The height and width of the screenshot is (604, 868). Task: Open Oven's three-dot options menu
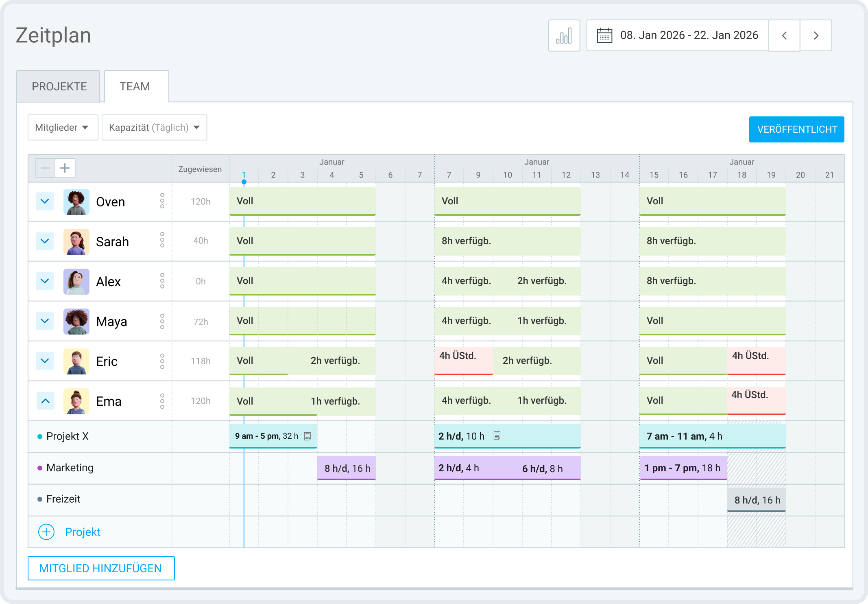point(162,201)
